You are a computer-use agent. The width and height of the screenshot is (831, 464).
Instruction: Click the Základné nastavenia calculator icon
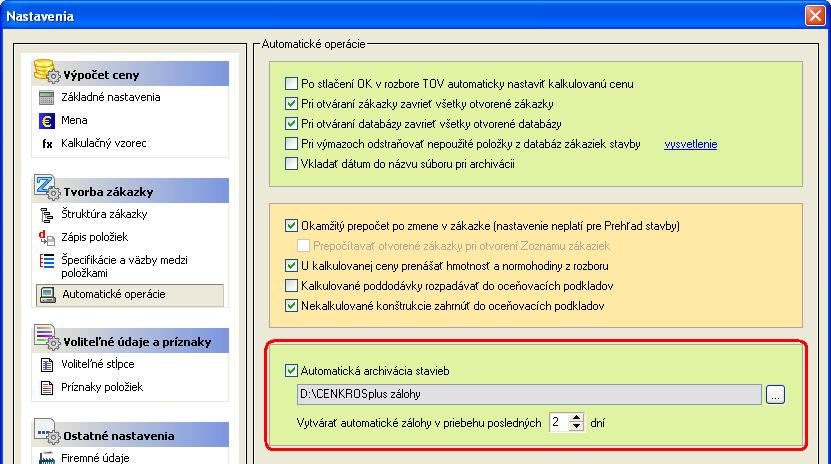click(x=47, y=97)
